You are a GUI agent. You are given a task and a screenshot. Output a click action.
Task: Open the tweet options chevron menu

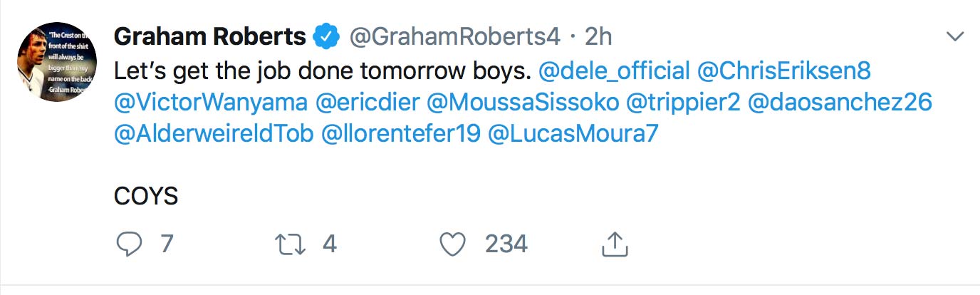(953, 36)
